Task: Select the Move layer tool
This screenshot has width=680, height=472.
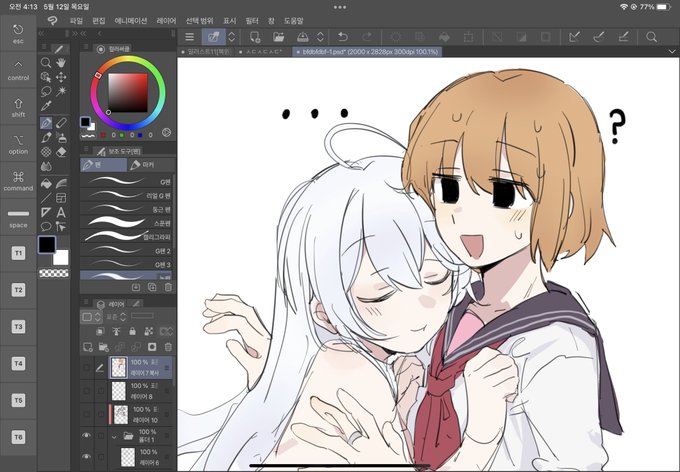Action: coord(61,77)
